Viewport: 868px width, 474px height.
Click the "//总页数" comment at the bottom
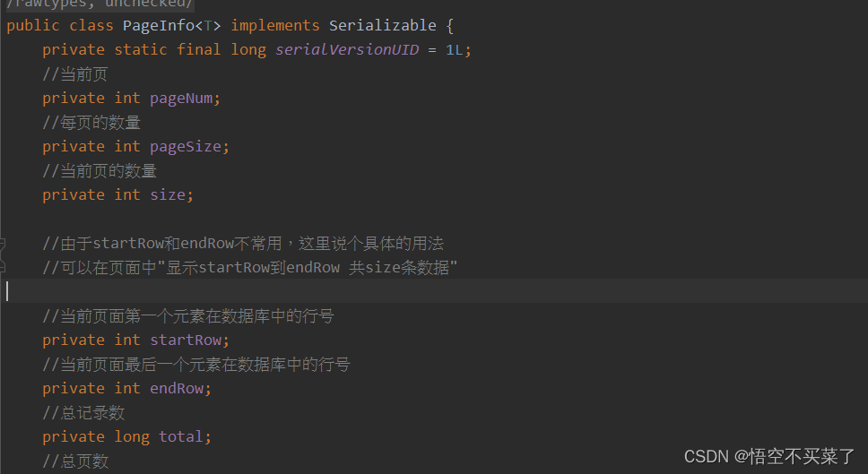coord(75,461)
